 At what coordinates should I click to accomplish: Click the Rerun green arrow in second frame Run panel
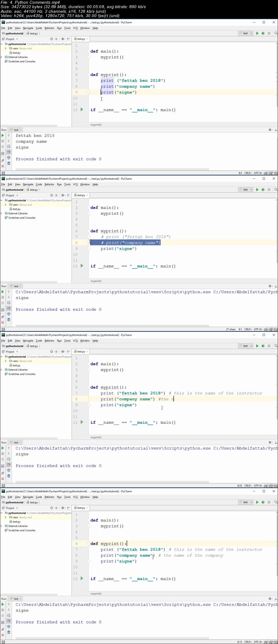[x=3, y=292]
